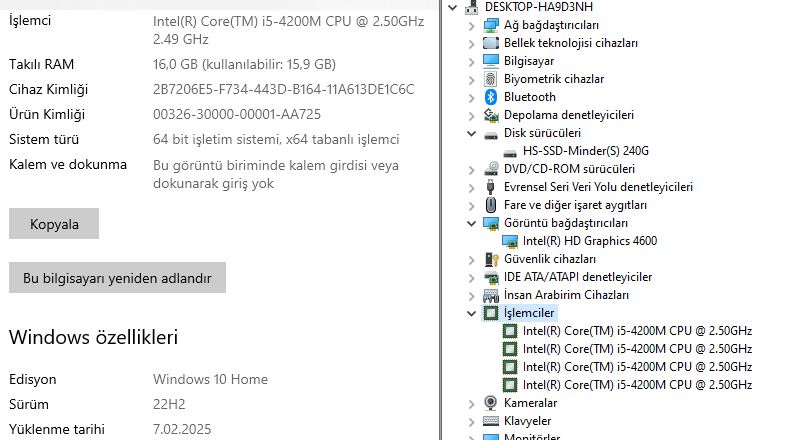Image resolution: width=811 pixels, height=440 pixels.
Task: Click the Bellek teknolojisi cihazları icon
Action: pyautogui.click(x=490, y=43)
